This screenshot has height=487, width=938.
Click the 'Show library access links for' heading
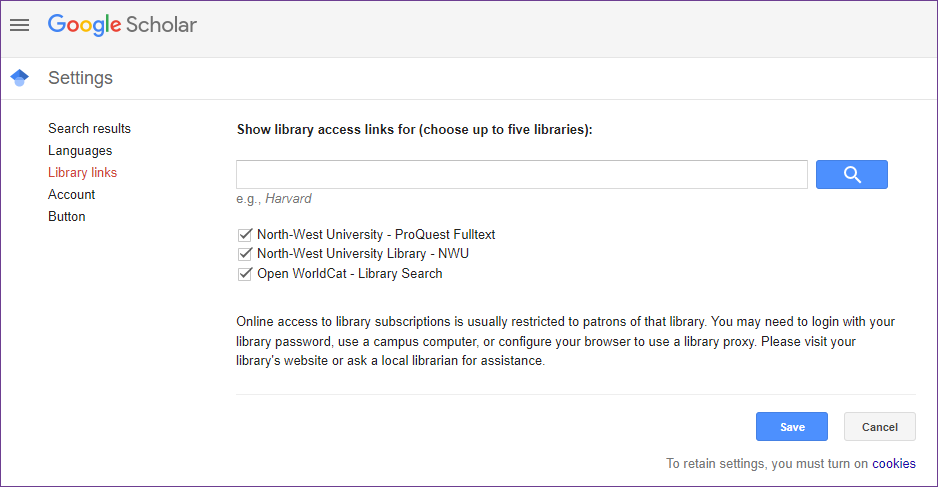pyautogui.click(x=415, y=130)
